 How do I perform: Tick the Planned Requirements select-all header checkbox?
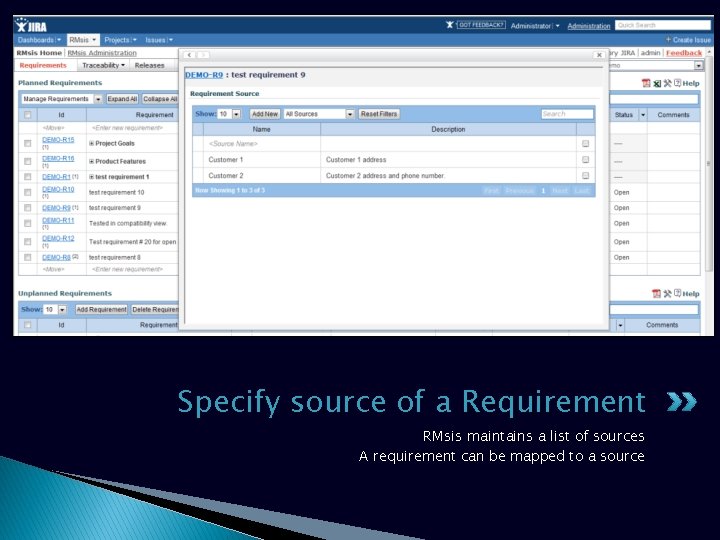28,115
